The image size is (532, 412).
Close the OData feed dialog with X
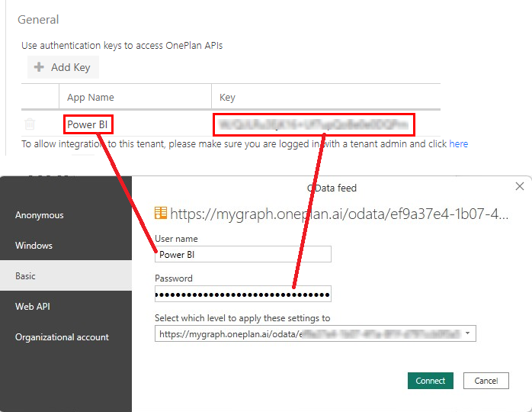pyautogui.click(x=520, y=186)
